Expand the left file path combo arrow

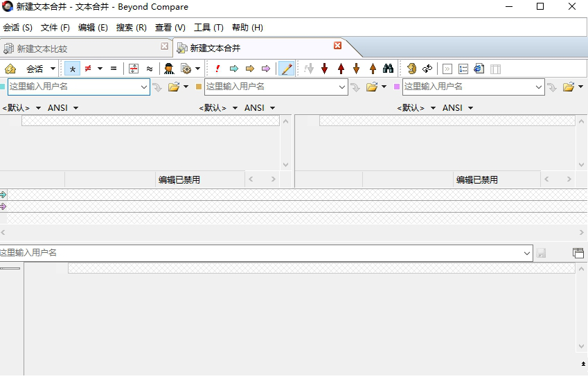(144, 87)
